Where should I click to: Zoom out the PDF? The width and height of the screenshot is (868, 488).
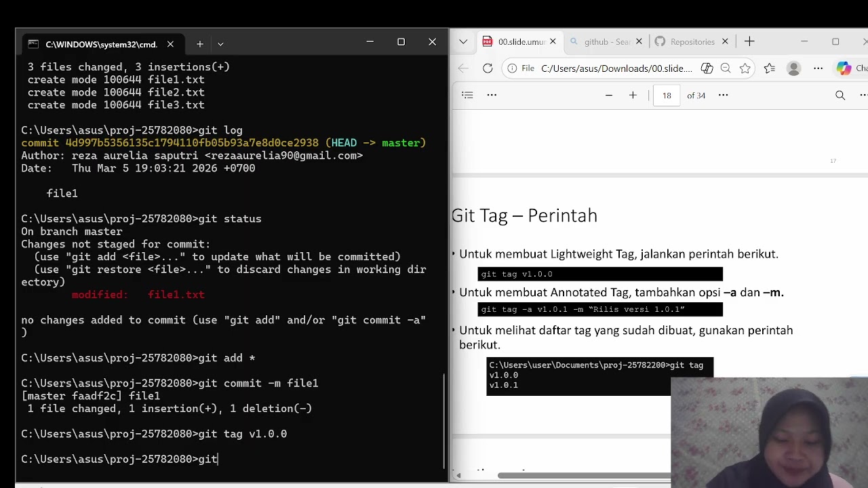point(609,95)
